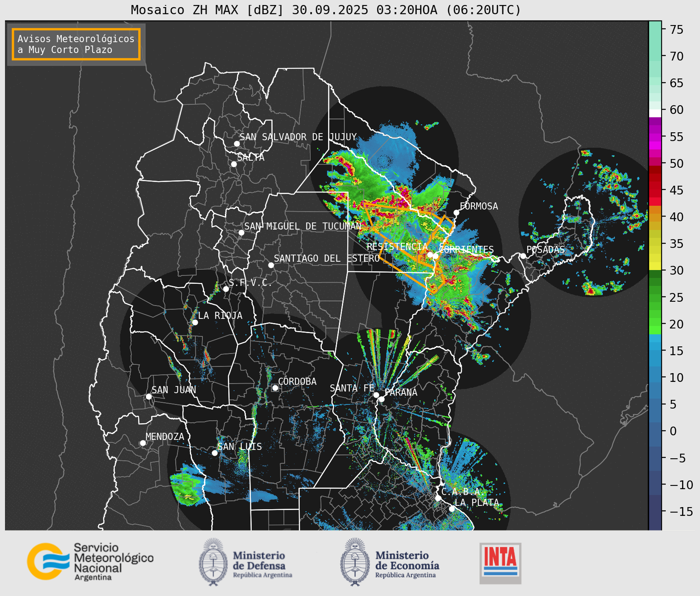Screen dimensions: 700x596
Task: Click the SANTA FE city label
Action: point(352,388)
